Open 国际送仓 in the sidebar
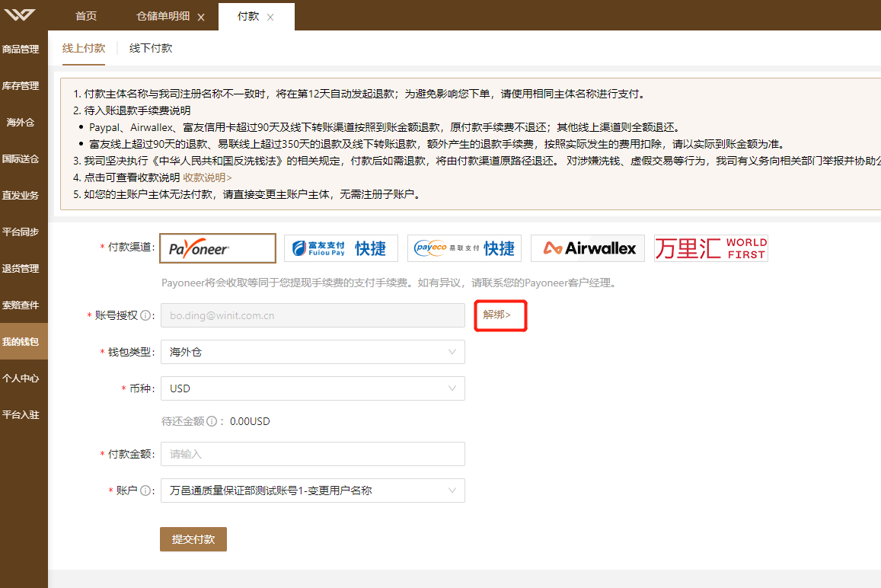The height and width of the screenshot is (588, 881). [x=21, y=159]
